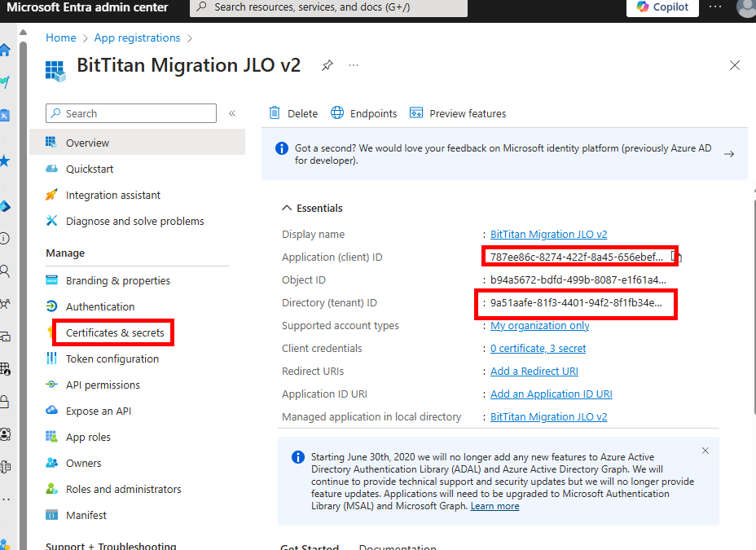Go to the Home breadcrumb

(61, 37)
